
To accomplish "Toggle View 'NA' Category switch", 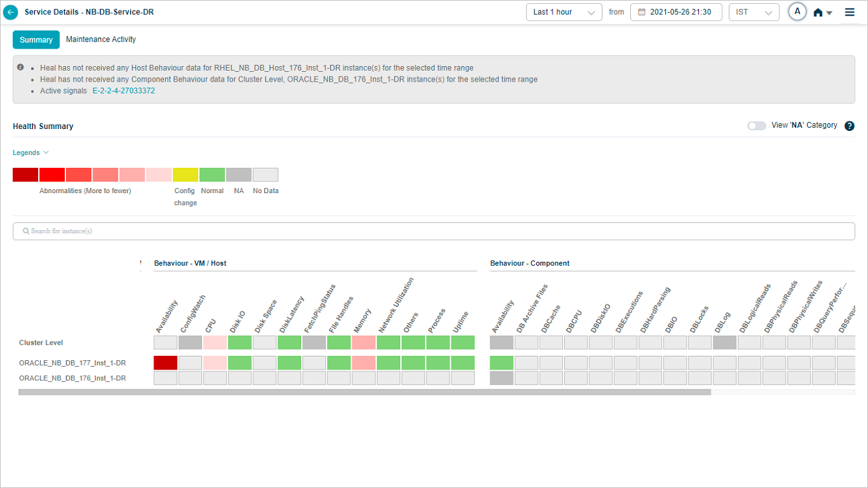I will pyautogui.click(x=757, y=126).
